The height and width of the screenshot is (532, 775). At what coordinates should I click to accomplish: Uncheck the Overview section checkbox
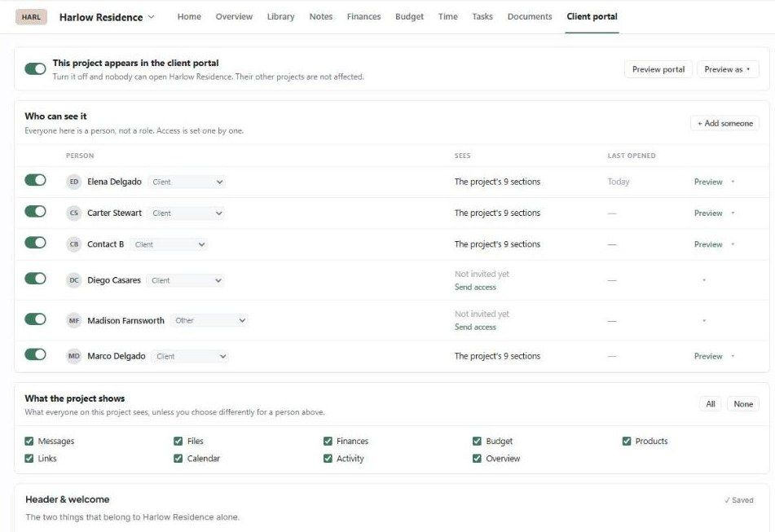pos(477,459)
